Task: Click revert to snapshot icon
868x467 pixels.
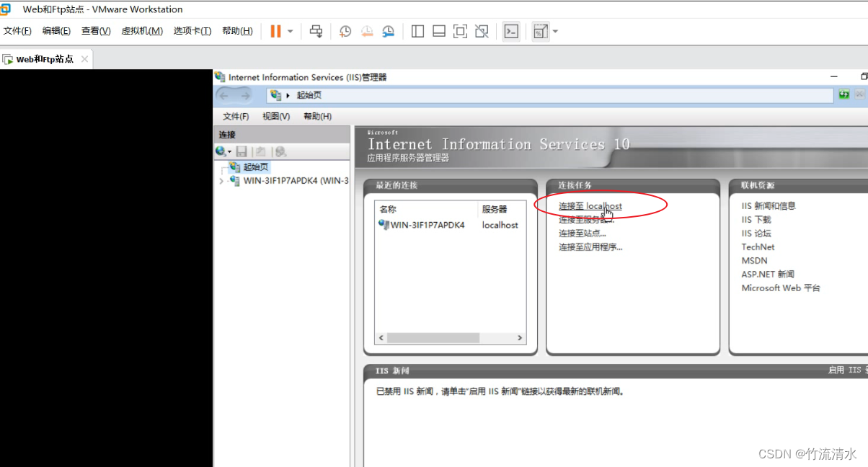Action: (x=367, y=31)
